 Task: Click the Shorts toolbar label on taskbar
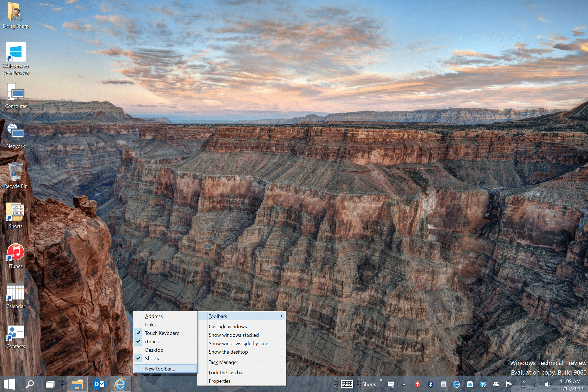[x=369, y=384]
